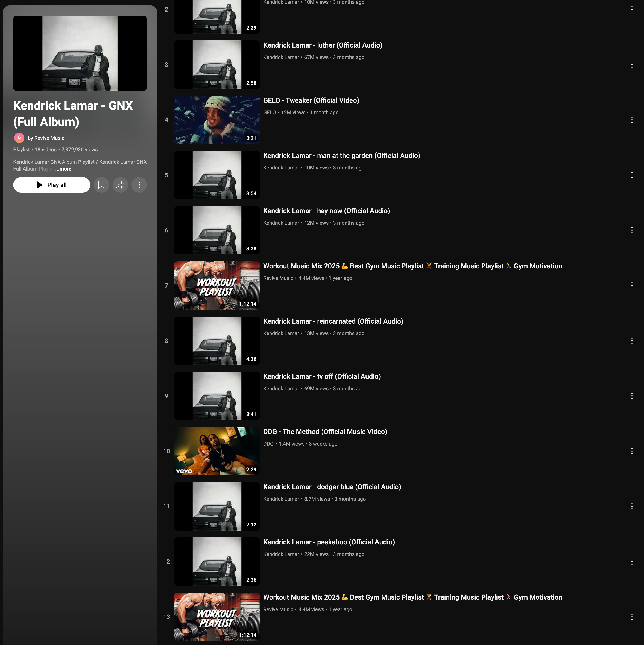The width and height of the screenshot is (644, 645).
Task: Open options menu for GELO Tweaker video
Action: pyautogui.click(x=632, y=120)
